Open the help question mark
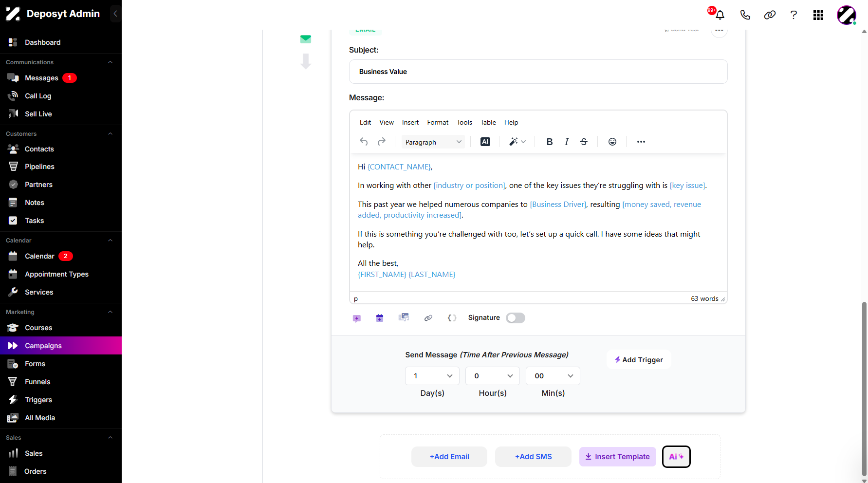The width and height of the screenshot is (868, 483). coord(794,15)
